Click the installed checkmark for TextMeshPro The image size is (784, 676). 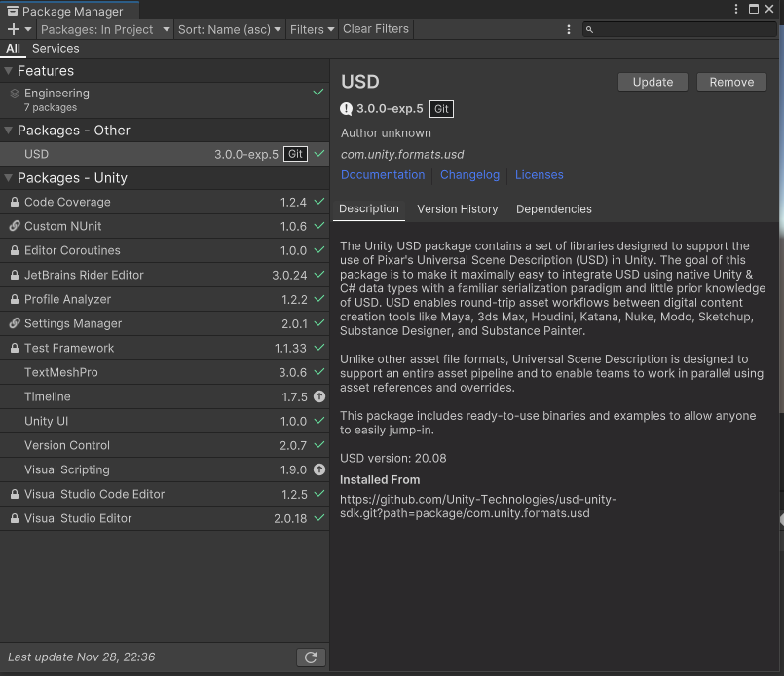click(319, 372)
